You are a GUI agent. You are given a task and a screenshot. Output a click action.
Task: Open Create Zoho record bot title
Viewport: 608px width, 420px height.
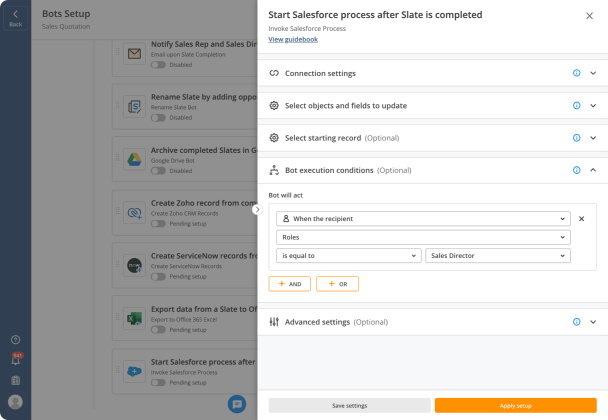[x=204, y=203]
